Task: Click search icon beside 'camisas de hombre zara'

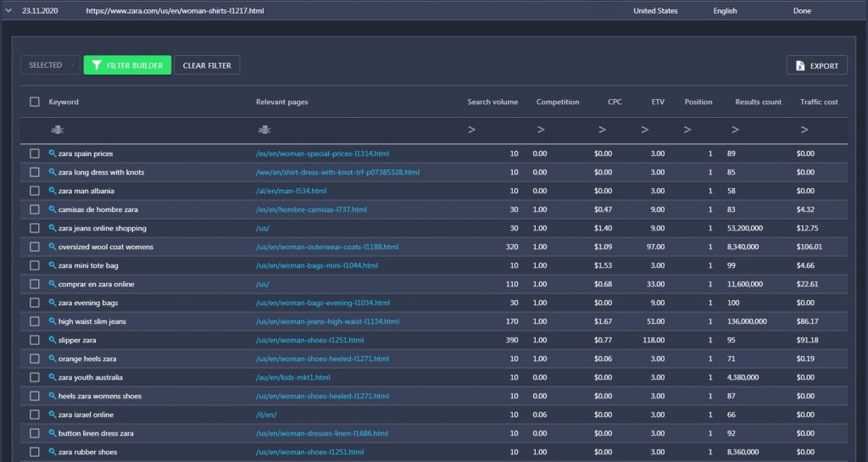Action: (52, 209)
